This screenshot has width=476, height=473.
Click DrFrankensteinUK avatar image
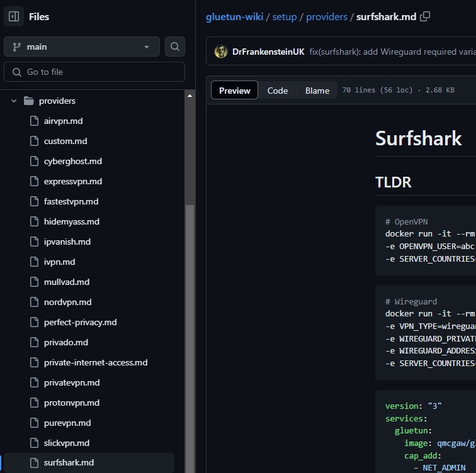(221, 52)
